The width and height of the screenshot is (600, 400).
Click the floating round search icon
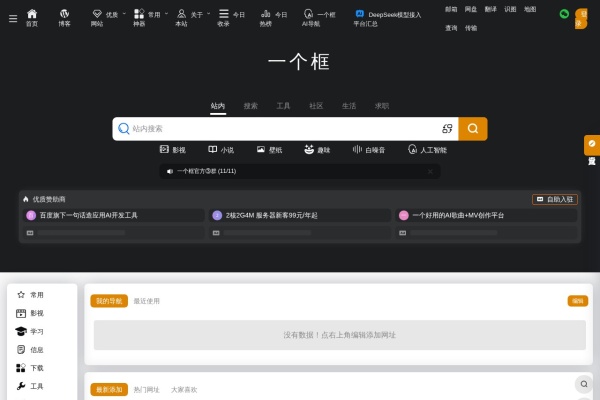(x=584, y=384)
